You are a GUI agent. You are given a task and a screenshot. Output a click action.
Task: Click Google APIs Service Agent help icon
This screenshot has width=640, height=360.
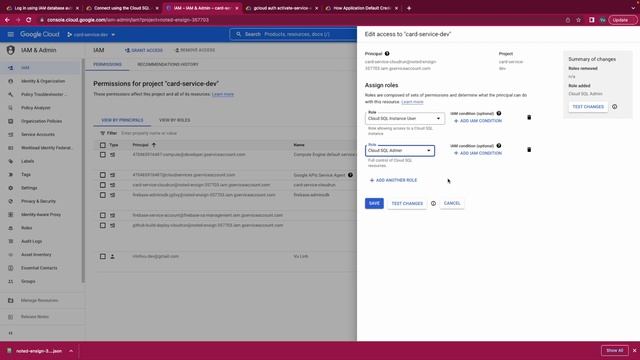point(350,175)
